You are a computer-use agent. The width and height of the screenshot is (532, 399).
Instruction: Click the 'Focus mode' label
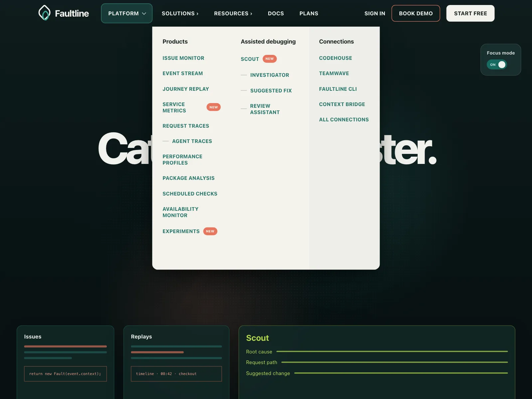tap(501, 53)
